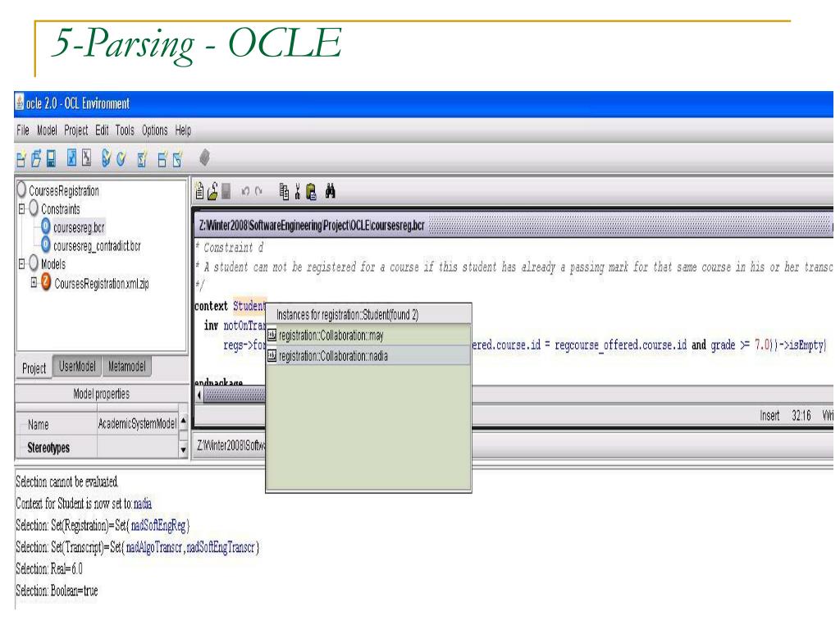Open the Help menu
840x630 pixels.
(x=183, y=130)
